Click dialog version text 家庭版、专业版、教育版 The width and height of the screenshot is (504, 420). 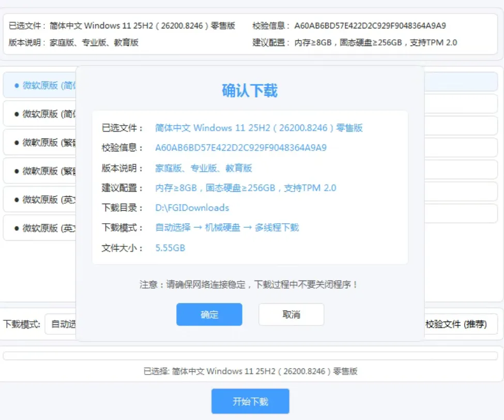(204, 168)
